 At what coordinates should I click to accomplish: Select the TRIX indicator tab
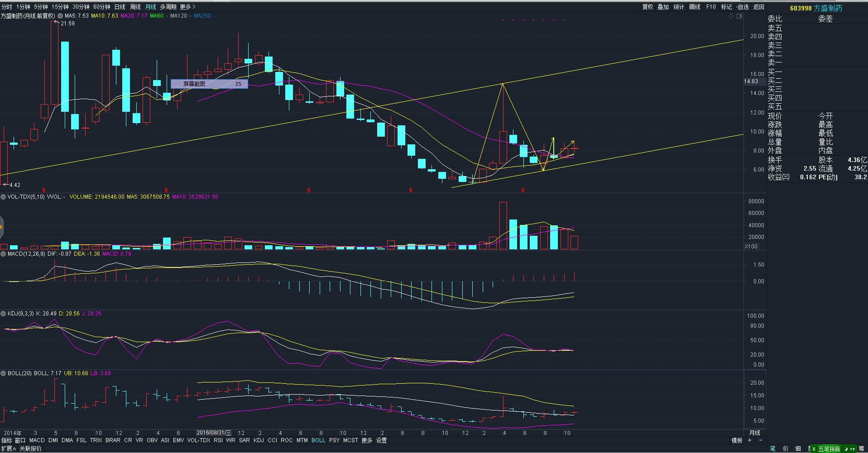click(x=96, y=440)
